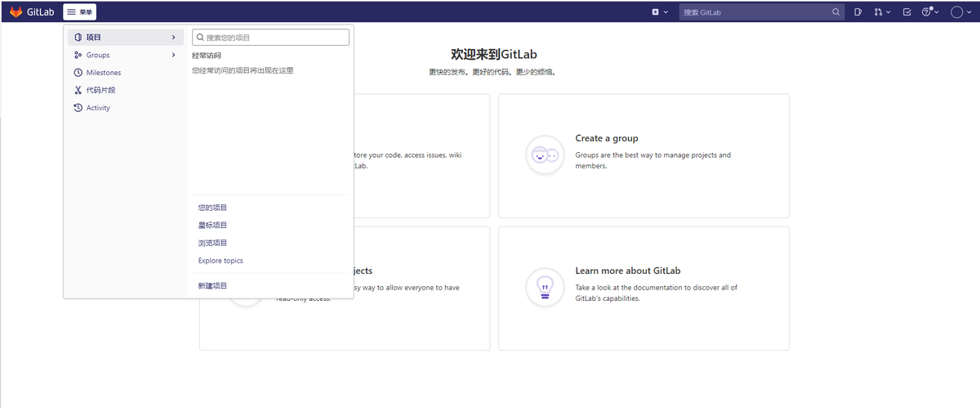
Task: Open the 您的项目 link
Action: tap(212, 208)
